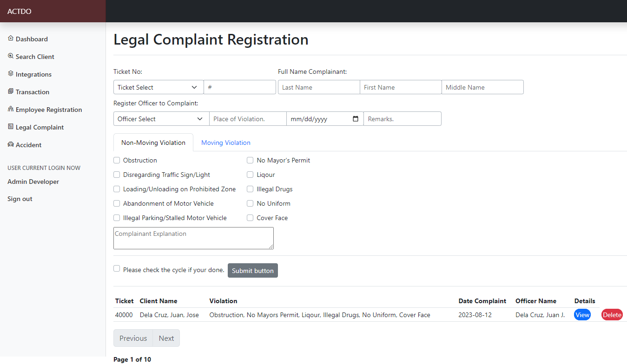Check the Obstruction violation checkbox
Image resolution: width=627 pixels, height=364 pixels.
[x=117, y=160]
